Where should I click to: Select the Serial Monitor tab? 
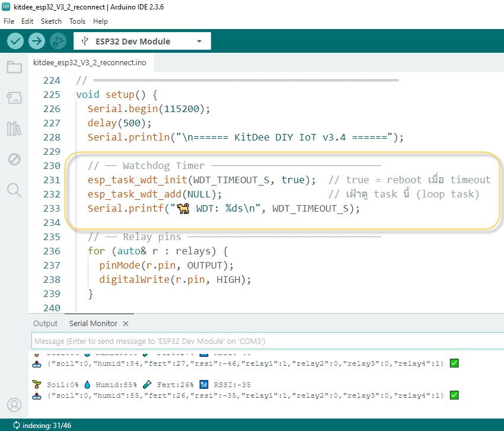[93, 323]
